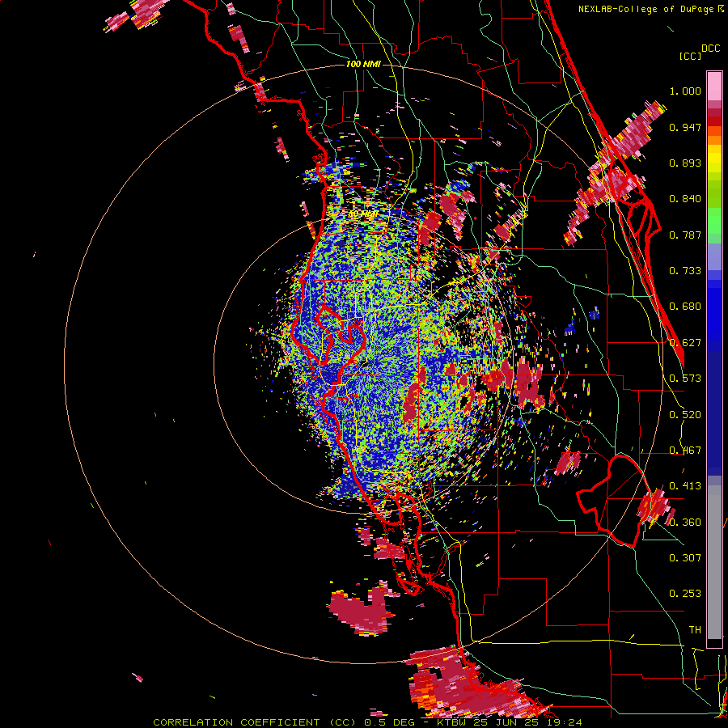This screenshot has height=728, width=728.
Task: Select the 0.893 scale value
Action: point(685,163)
